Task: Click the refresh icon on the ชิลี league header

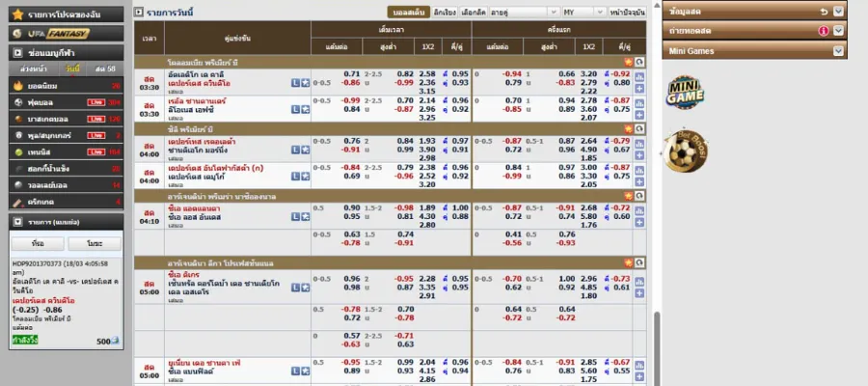Action: click(638, 128)
